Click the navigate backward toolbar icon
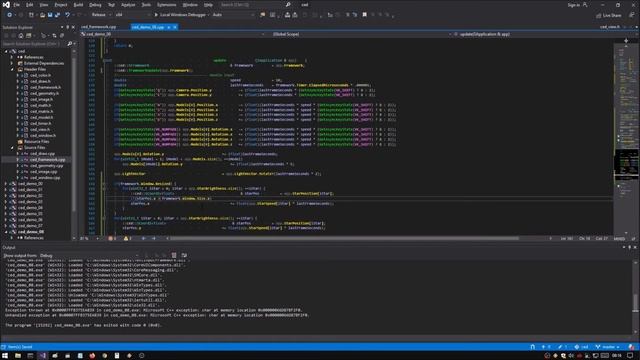Screen dimensions: 640x360 click(x=9, y=15)
